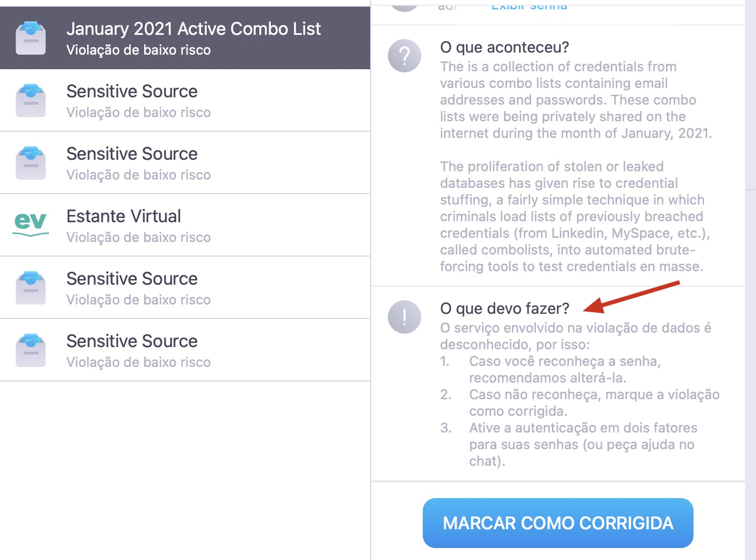Click the grey avatar circle near 'Exibir senha'
The width and height of the screenshot is (756, 560).
405,4
